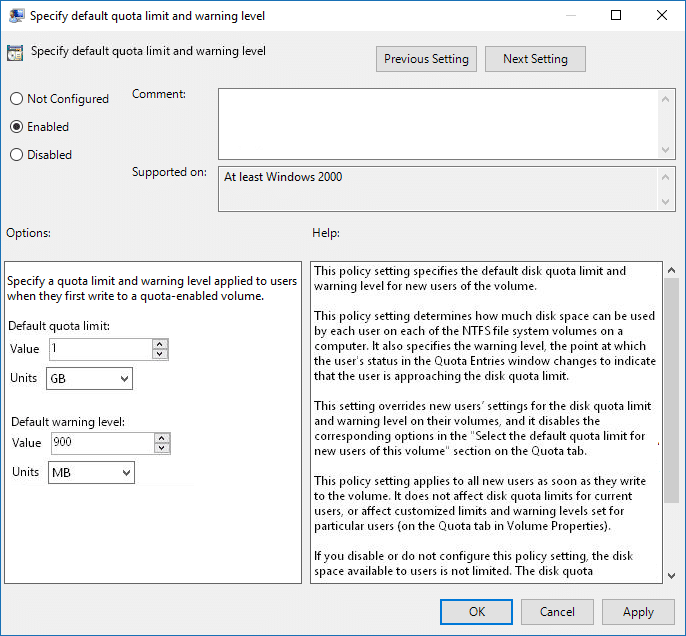Select the Not Configured option
The height and width of the screenshot is (636, 686).
pyautogui.click(x=16, y=99)
